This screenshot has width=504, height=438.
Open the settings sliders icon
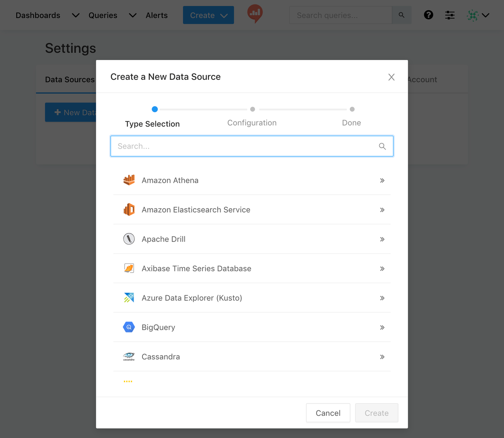click(450, 15)
